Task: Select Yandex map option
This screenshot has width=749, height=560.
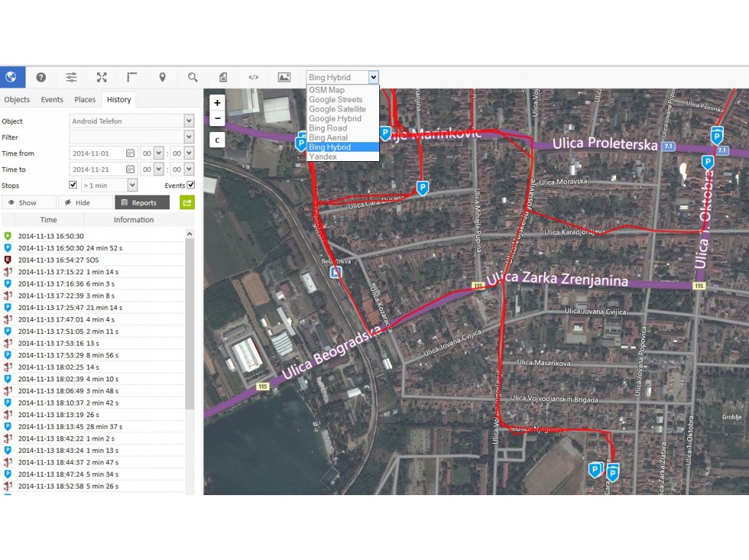Action: point(322,157)
